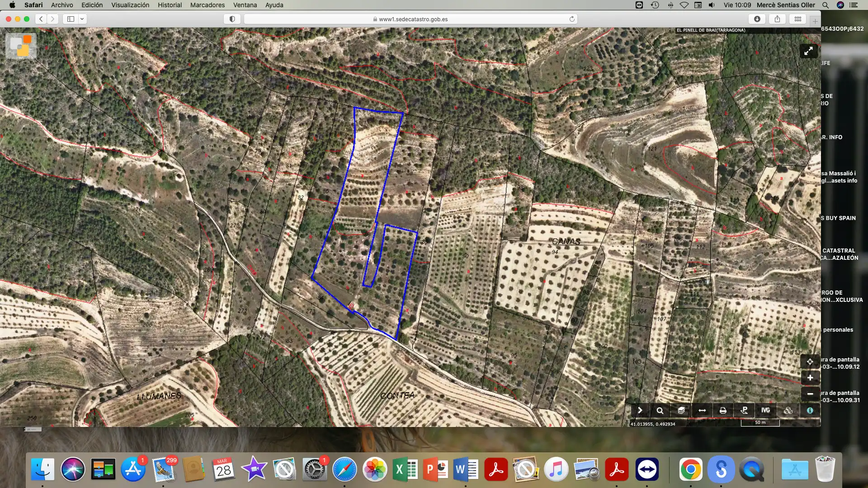Click the locate crosshair button

pos(810,361)
